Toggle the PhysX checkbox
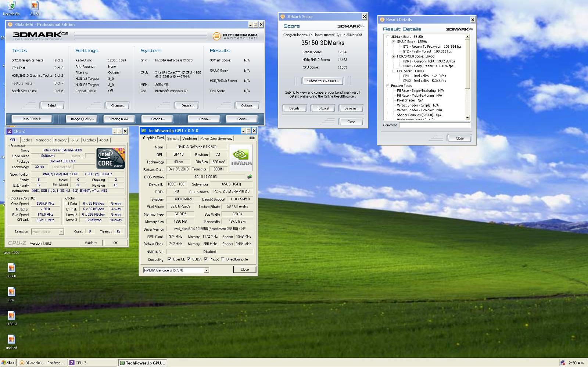This screenshot has width=588, height=367. coord(206,259)
